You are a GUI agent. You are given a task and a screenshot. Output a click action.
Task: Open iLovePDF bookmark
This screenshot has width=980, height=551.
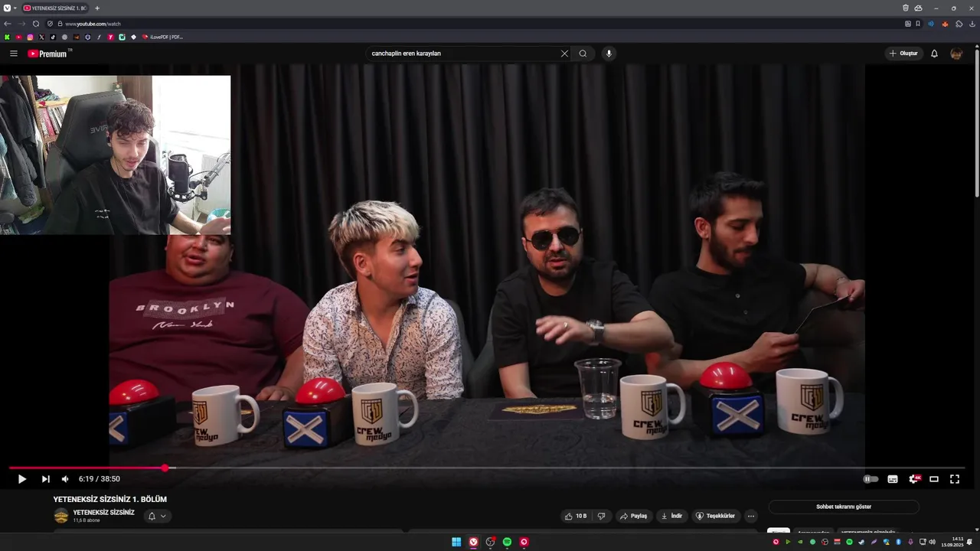(162, 37)
